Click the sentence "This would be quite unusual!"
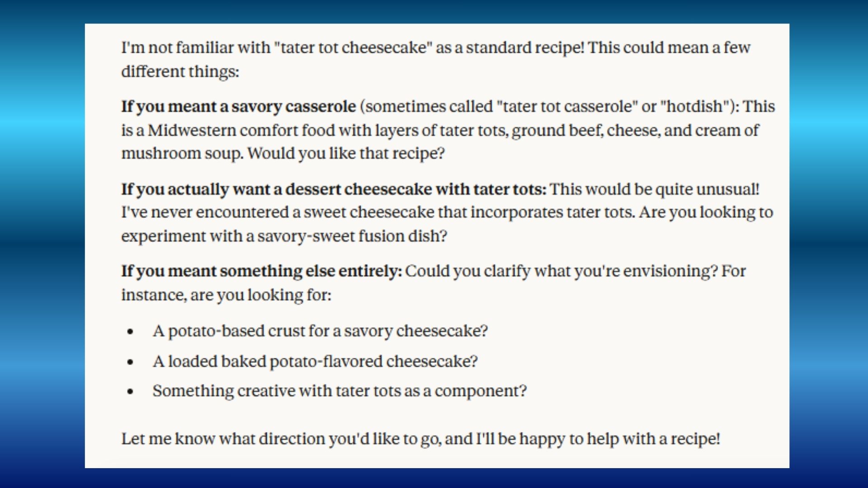Viewport: 868px width, 488px height. point(654,189)
